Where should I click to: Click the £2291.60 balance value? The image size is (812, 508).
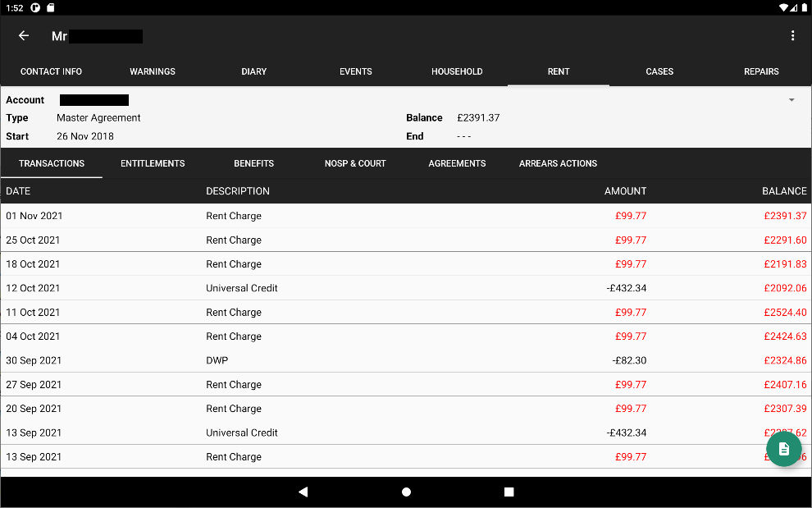pos(785,240)
